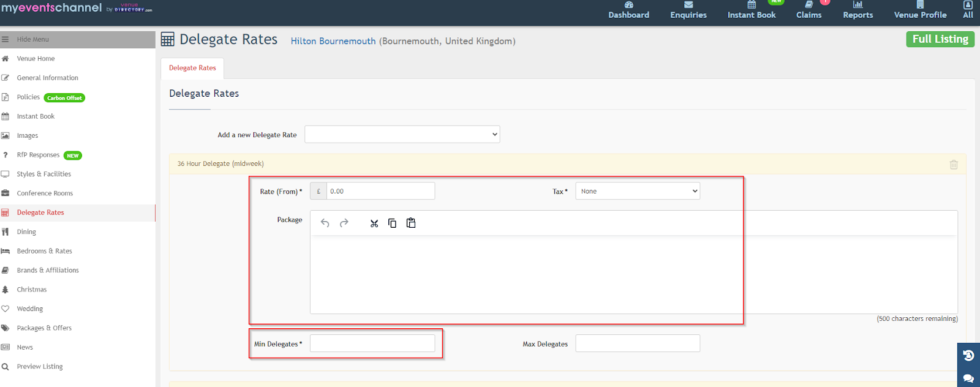Click the paste clipboard icon
980x387 pixels.
[411, 223]
